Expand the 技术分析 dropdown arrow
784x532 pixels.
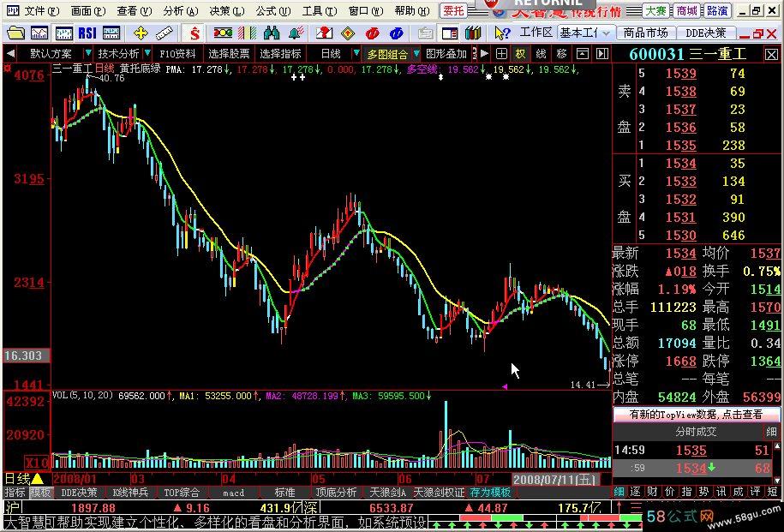(147, 53)
